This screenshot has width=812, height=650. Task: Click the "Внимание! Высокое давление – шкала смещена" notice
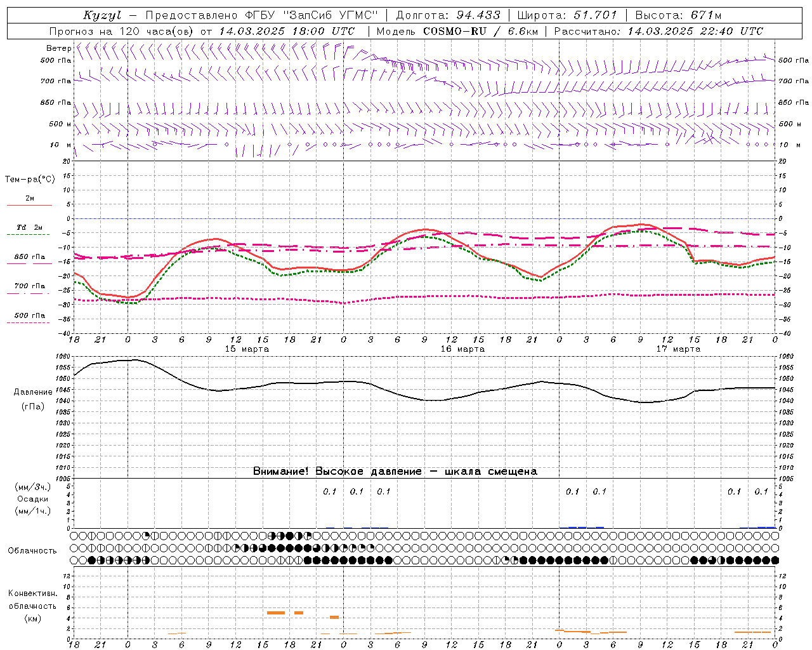pos(395,472)
